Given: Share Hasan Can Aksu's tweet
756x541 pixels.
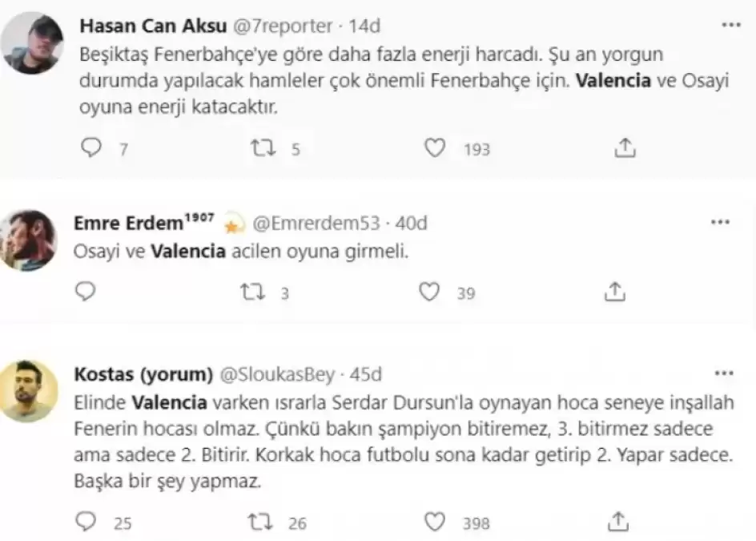Looking at the screenshot, I should (625, 147).
